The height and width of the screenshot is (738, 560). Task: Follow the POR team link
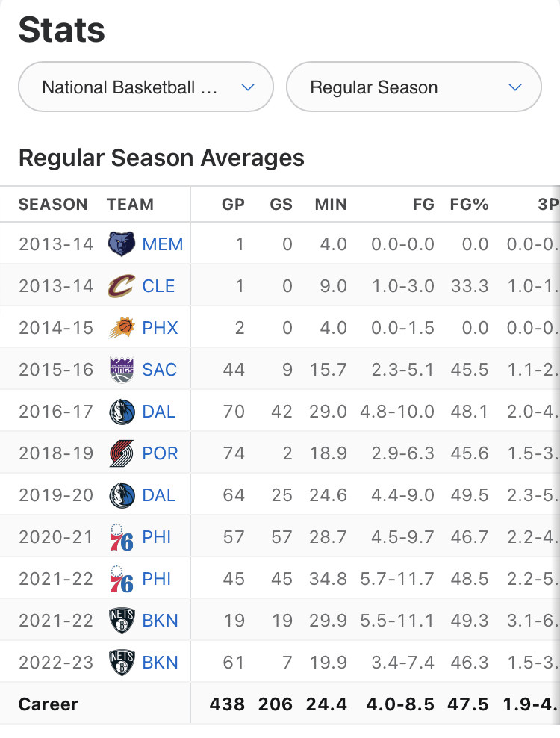pos(160,453)
